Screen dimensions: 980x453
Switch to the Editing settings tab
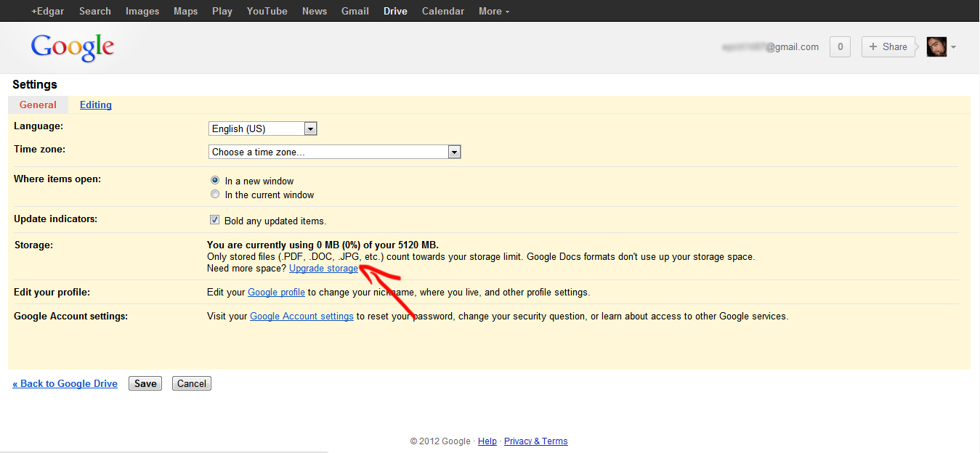[95, 104]
